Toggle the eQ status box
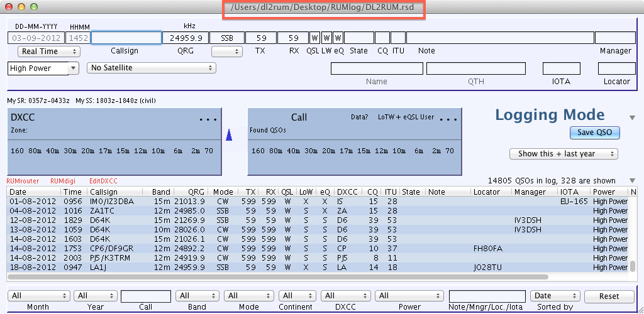The height and width of the screenshot is (314, 644). click(x=338, y=38)
